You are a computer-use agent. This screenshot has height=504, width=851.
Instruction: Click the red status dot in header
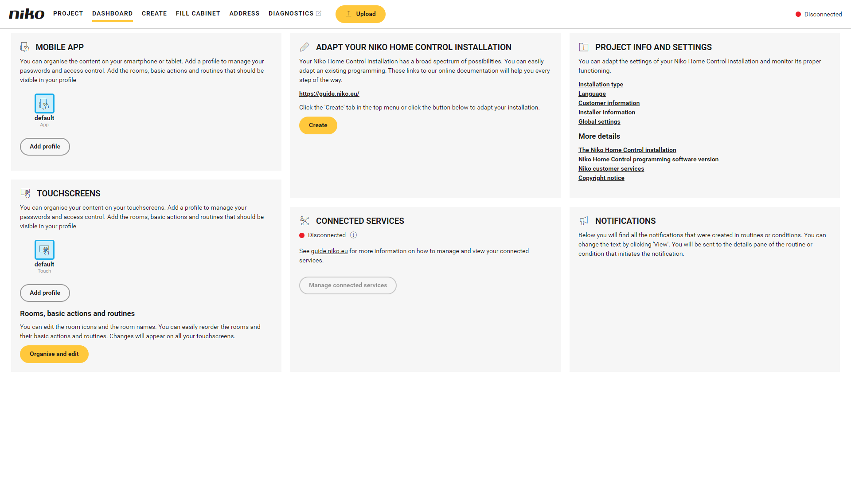798,14
